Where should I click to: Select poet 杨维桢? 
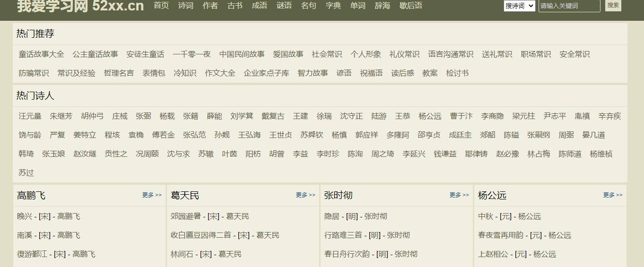pyautogui.click(x=601, y=154)
